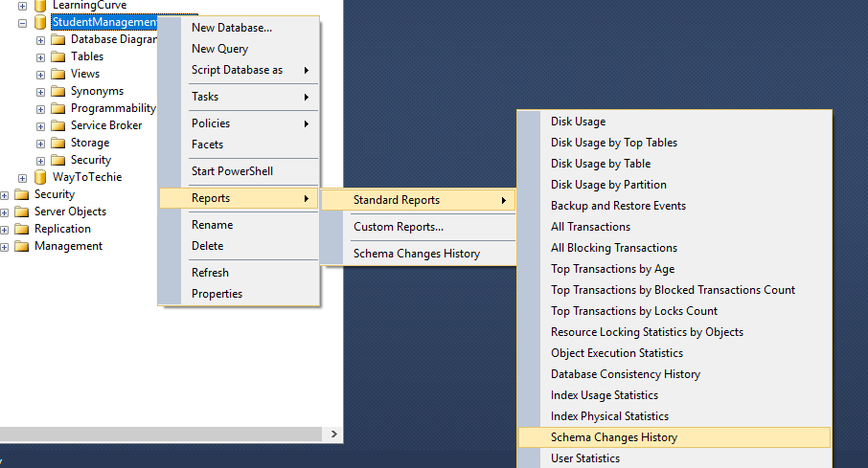
Task: Expand the Programmability node
Action: (x=40, y=108)
